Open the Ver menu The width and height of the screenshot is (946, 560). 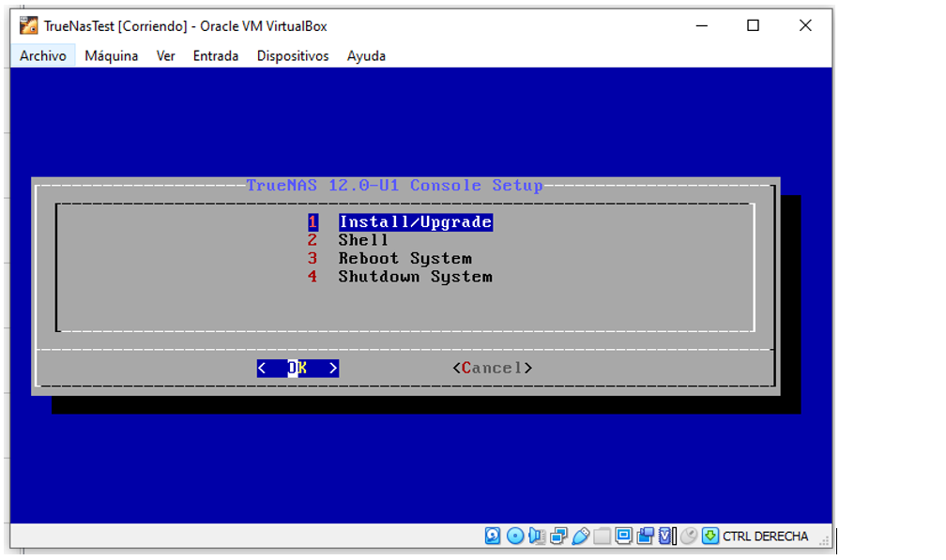tap(165, 56)
